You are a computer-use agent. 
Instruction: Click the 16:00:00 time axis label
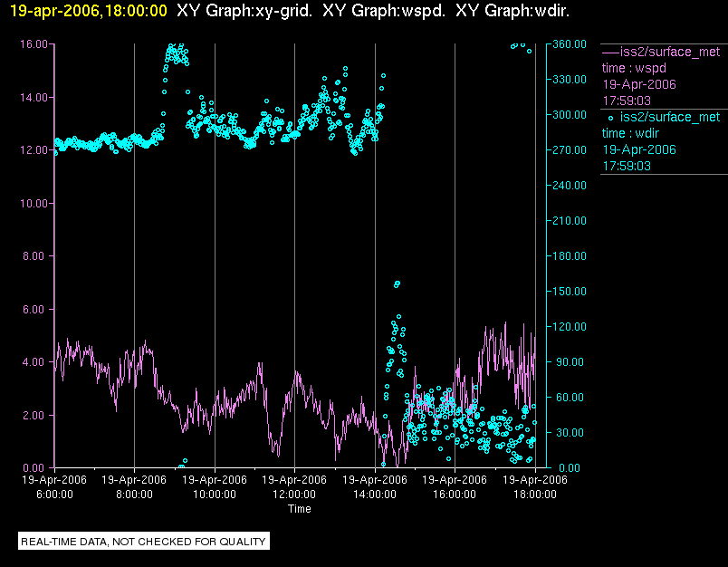(455, 495)
